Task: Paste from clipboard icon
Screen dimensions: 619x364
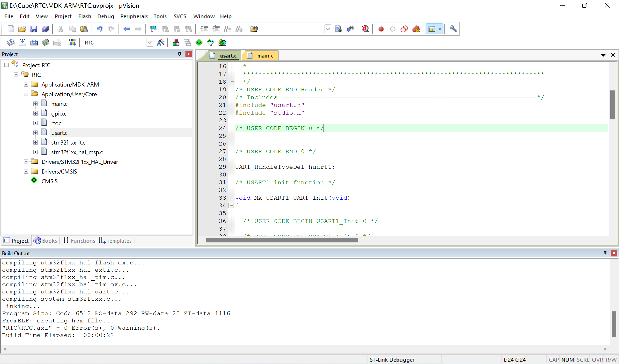Action: pyautogui.click(x=84, y=29)
